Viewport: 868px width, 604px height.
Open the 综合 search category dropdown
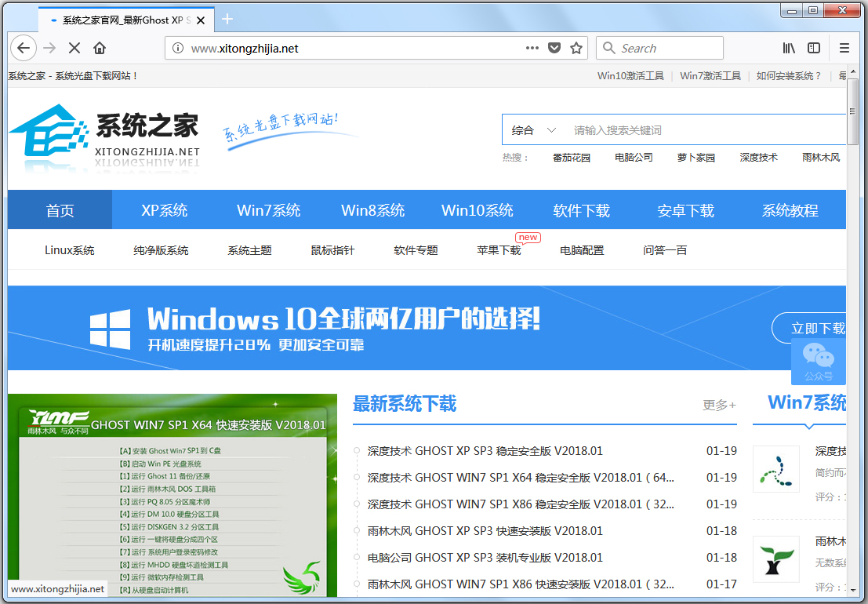[533, 130]
